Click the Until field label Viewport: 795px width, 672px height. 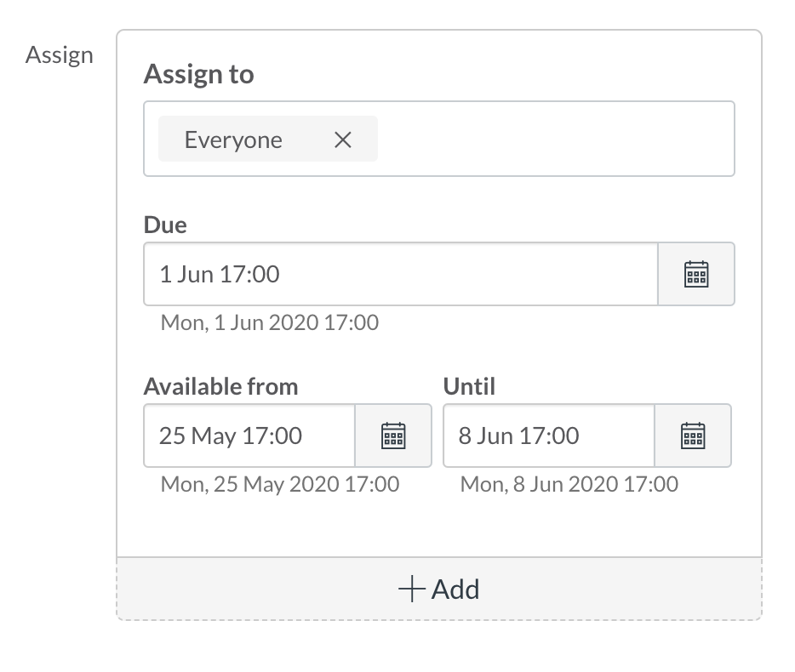469,387
